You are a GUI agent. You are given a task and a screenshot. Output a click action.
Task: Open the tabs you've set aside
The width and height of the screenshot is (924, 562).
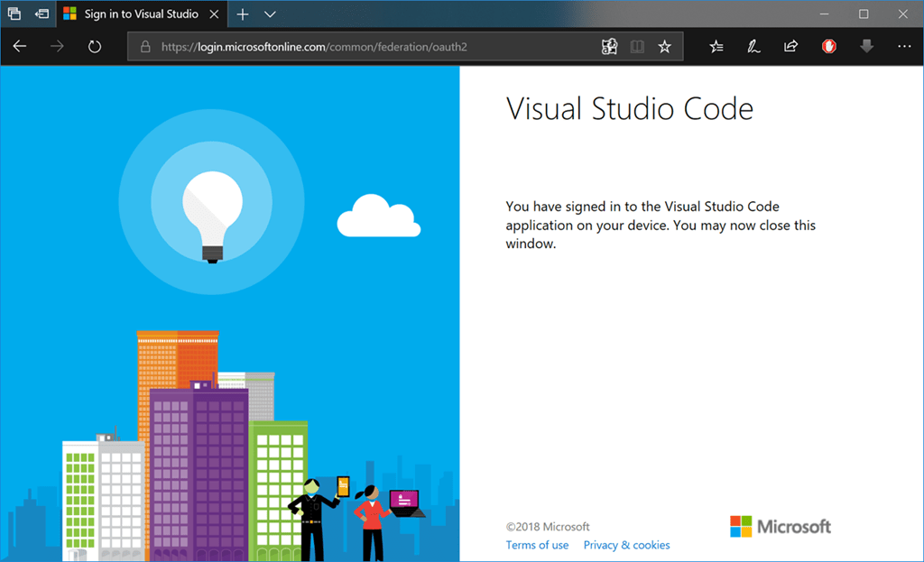pos(14,14)
